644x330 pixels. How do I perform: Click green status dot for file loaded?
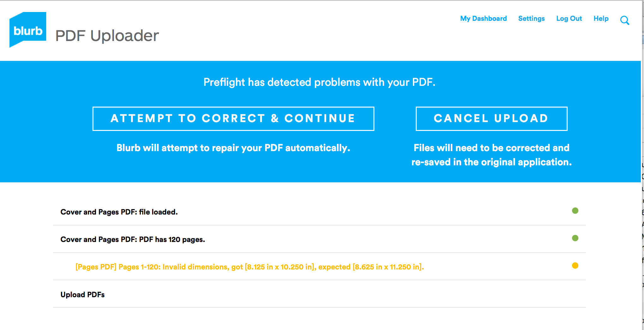pyautogui.click(x=575, y=211)
